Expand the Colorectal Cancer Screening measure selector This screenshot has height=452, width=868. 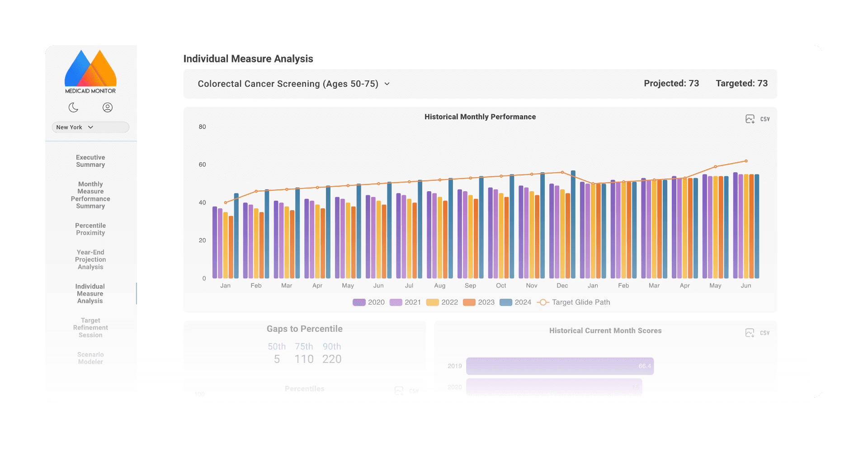click(294, 84)
